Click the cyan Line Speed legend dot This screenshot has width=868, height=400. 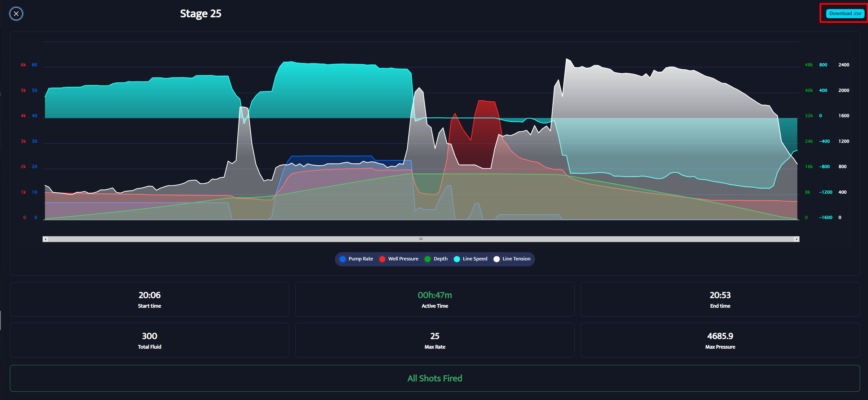pyautogui.click(x=457, y=259)
